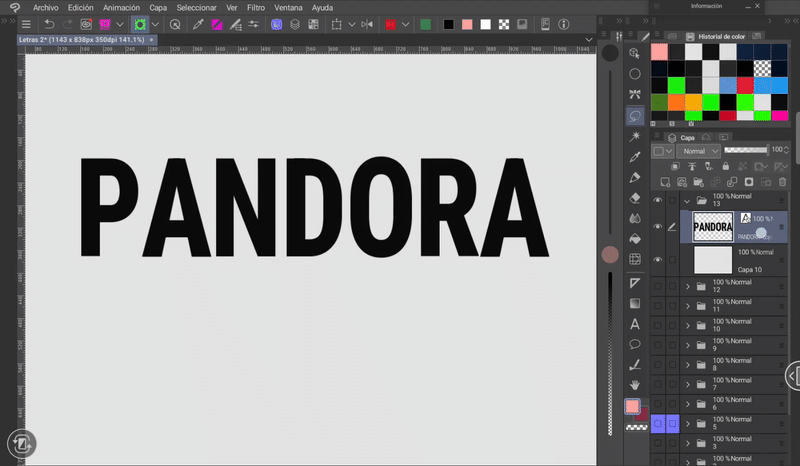This screenshot has width=800, height=466.
Task: Pick the magenta swatch in color history
Action: click(x=779, y=115)
